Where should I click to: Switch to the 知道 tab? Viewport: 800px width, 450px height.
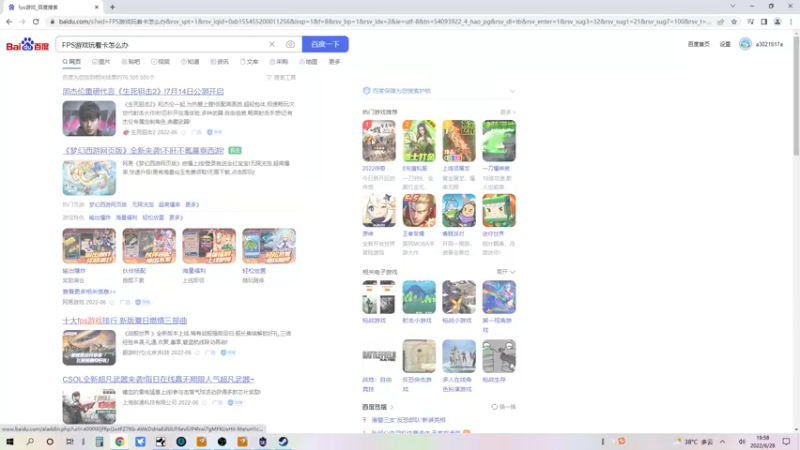190,62
